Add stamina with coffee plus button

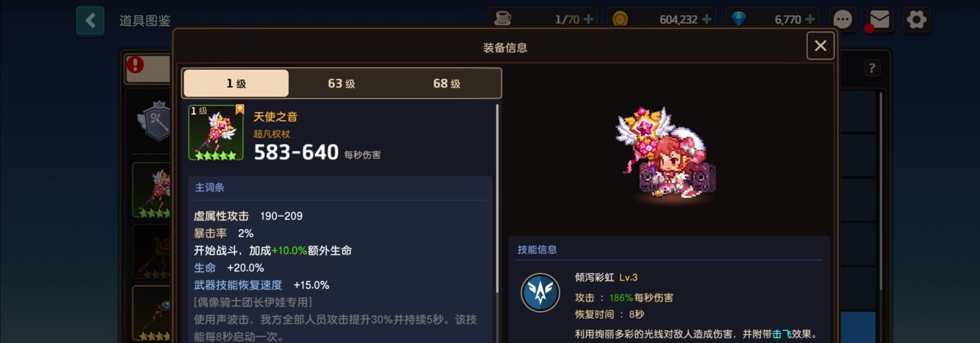(588, 19)
